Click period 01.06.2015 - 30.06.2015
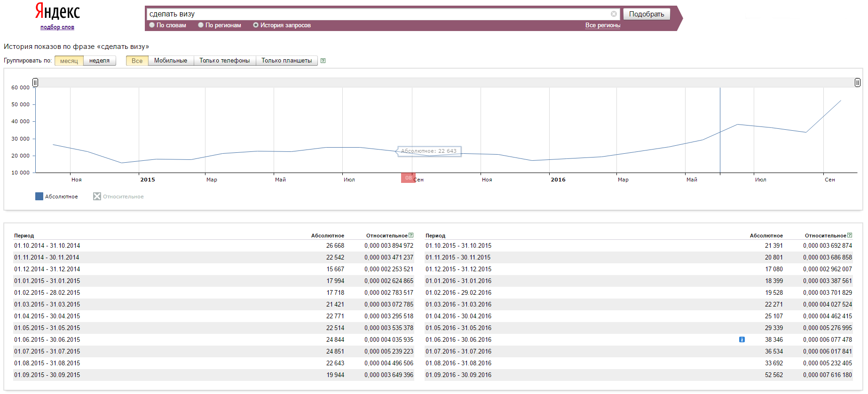The height and width of the screenshot is (394, 868). [x=47, y=339]
